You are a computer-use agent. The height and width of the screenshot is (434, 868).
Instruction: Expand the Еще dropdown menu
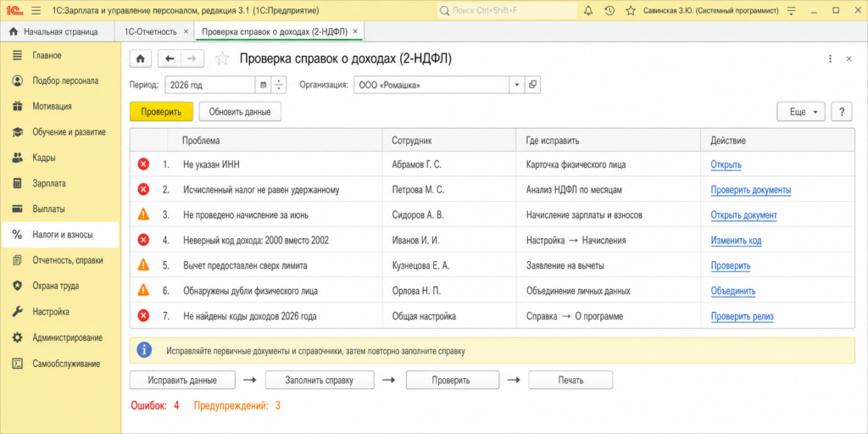coord(801,111)
